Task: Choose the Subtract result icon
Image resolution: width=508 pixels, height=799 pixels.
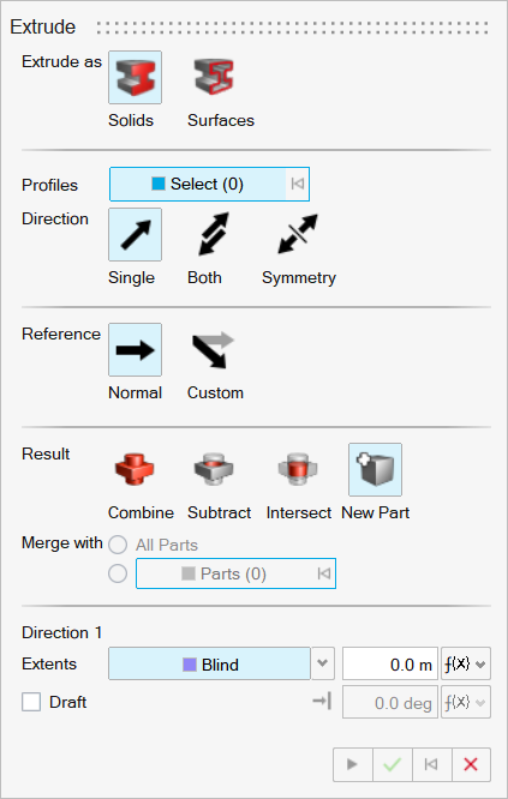Action: pos(214,469)
